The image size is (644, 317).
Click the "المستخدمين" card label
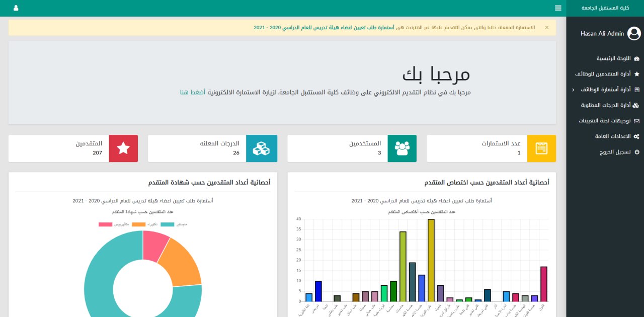coord(366,143)
